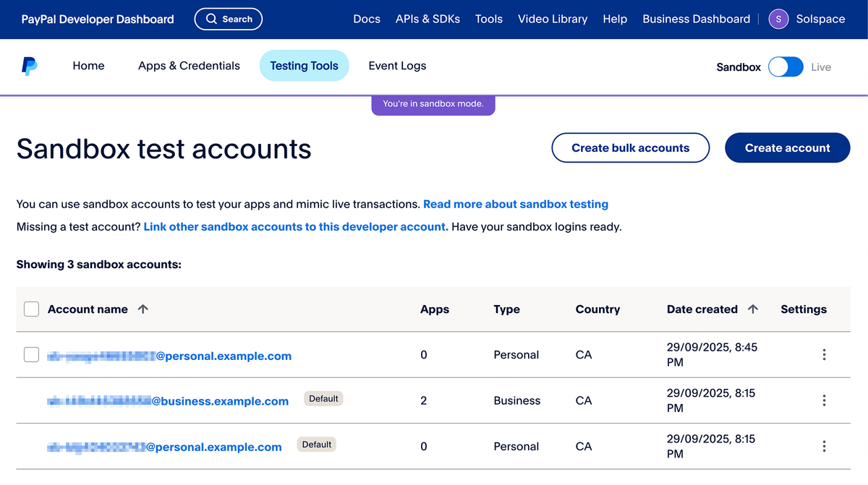The image size is (868, 485).
Task: Toggle the Sandbox/Live mode switch
Action: pos(786,67)
